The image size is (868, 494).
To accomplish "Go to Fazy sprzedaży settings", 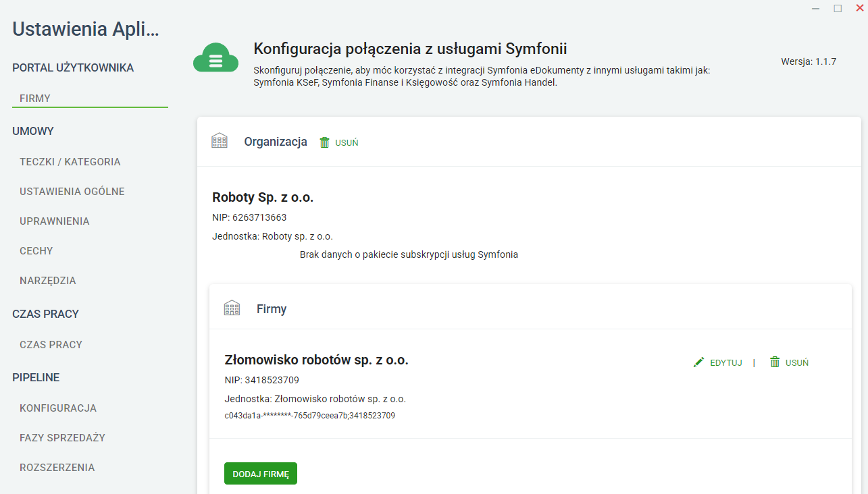I will [x=63, y=438].
